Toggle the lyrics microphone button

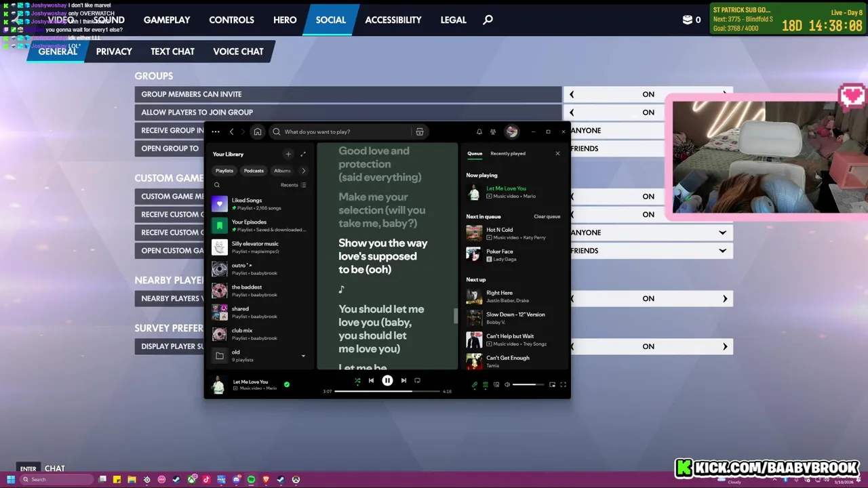[x=475, y=384]
